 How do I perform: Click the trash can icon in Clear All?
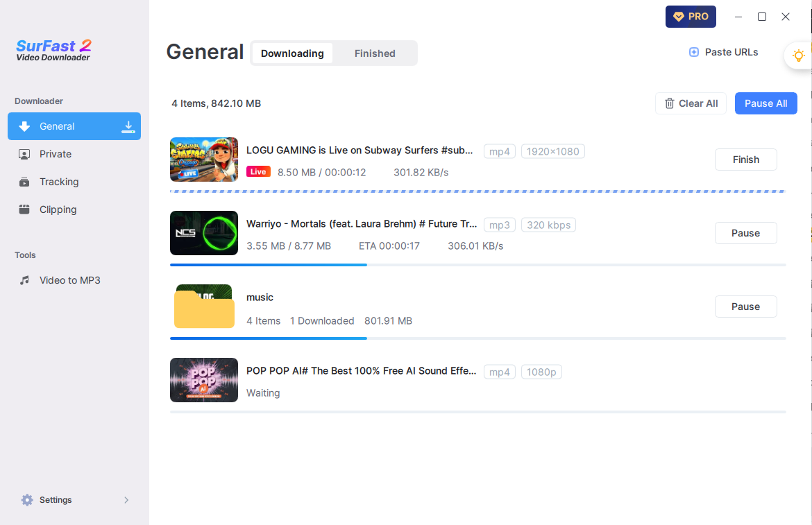(670, 103)
